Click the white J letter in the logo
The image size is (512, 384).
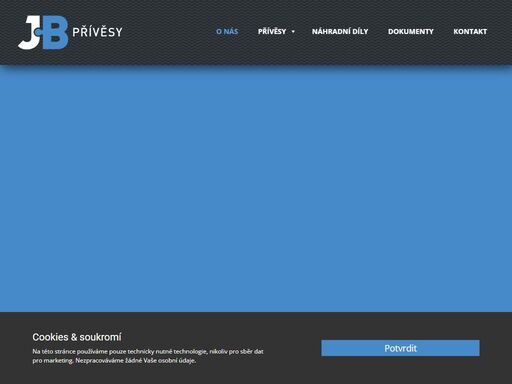pyautogui.click(x=29, y=33)
